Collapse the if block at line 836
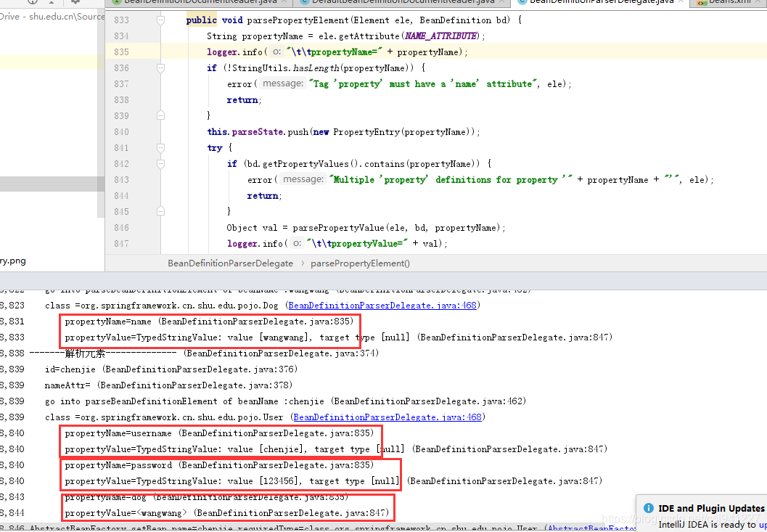The image size is (767, 532). [160, 68]
